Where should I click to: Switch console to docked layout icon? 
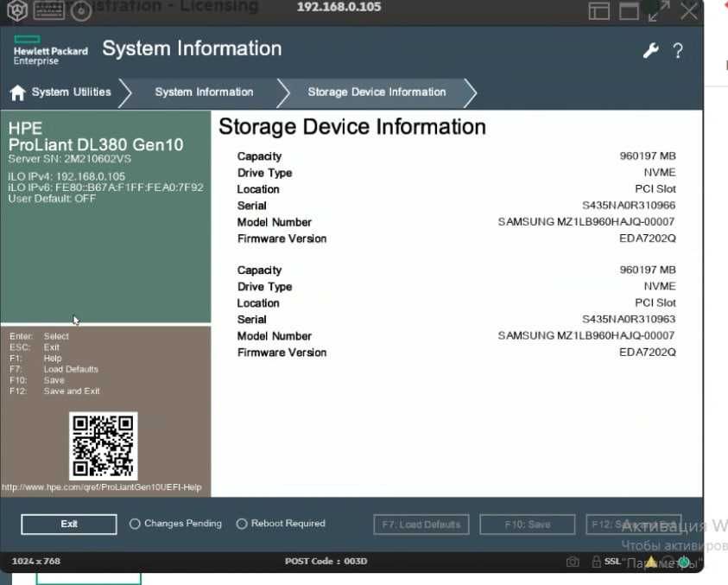click(599, 11)
